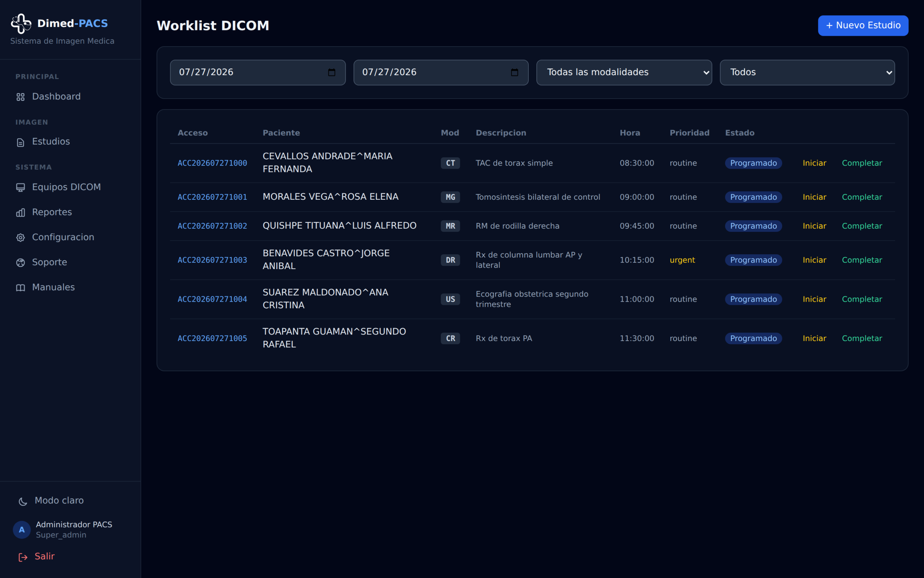The height and width of the screenshot is (578, 924).
Task: Click the DR modality badge
Action: pos(450,260)
